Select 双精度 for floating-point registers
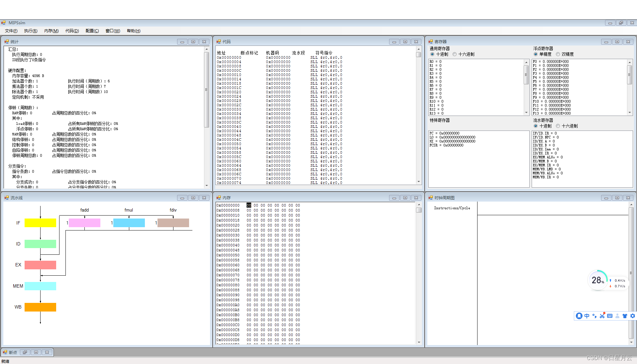Image resolution: width=637 pixels, height=364 pixels. pyautogui.click(x=558, y=54)
